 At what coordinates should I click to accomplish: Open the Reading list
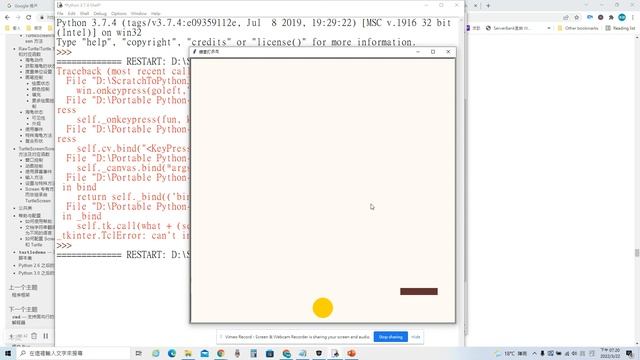point(620,28)
